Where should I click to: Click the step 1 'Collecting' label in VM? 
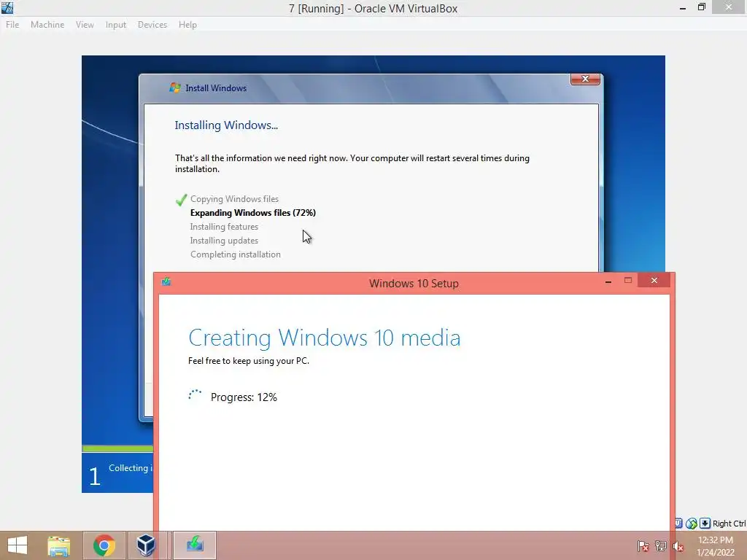(x=130, y=468)
